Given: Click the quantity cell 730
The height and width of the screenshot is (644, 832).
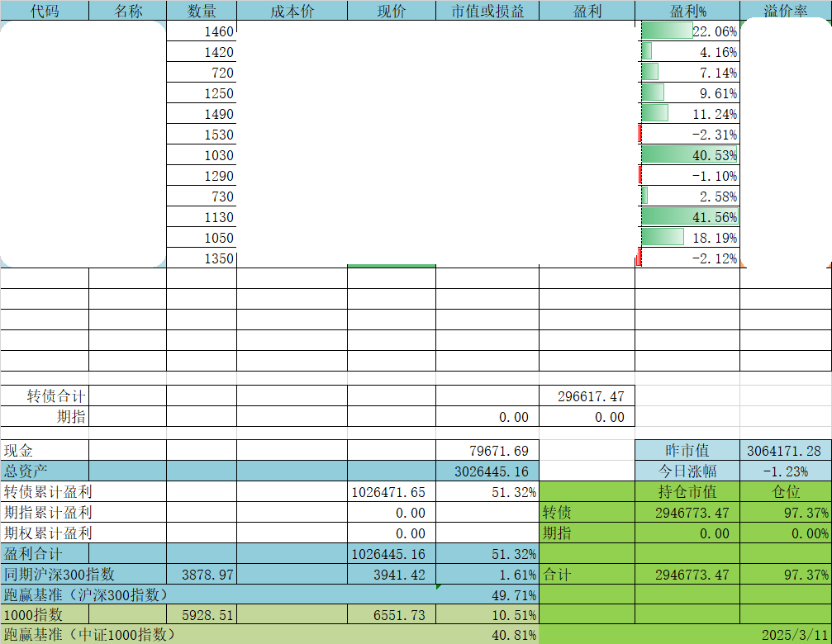Looking at the screenshot, I should pyautogui.click(x=202, y=197).
